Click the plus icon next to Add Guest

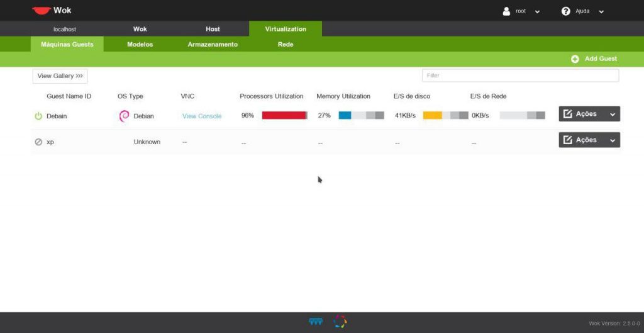[x=575, y=59]
